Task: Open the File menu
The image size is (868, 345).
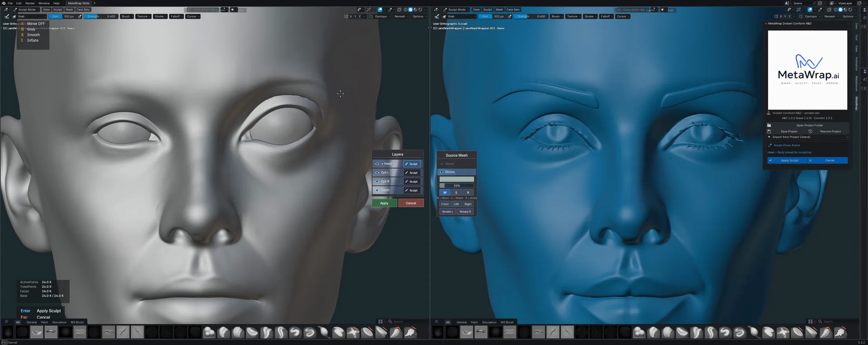Action: [10, 3]
